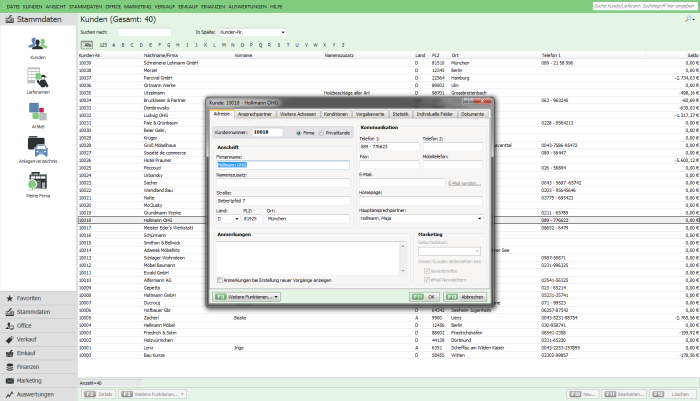Click the Verkauf tag icon
Viewport: 700px width, 401px height.
tap(9, 340)
